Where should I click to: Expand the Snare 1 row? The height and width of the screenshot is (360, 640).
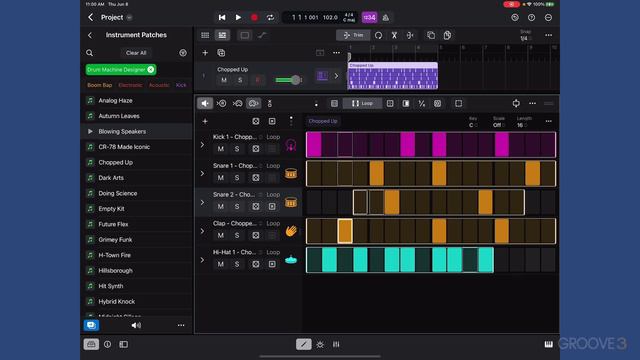(202, 173)
